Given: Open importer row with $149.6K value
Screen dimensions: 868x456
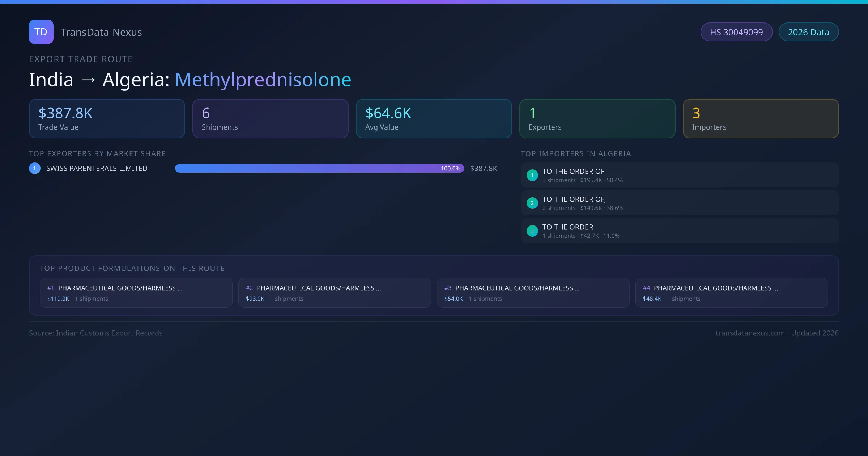Looking at the screenshot, I should click(x=679, y=203).
